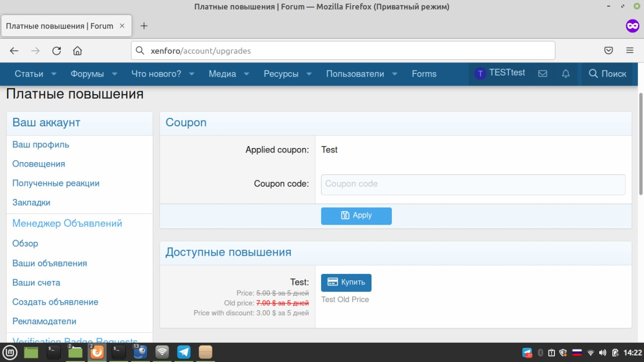Expand the Статьи dropdown arrow
Viewport: 644px width, 362px height.
pyautogui.click(x=54, y=74)
